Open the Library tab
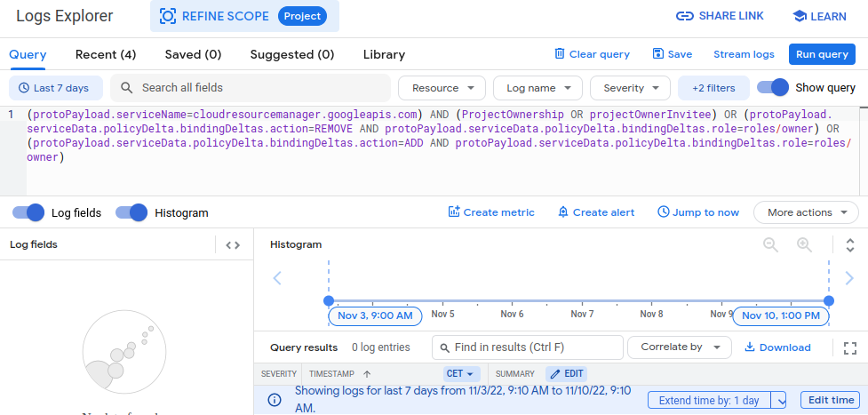868x415 pixels. 384,55
